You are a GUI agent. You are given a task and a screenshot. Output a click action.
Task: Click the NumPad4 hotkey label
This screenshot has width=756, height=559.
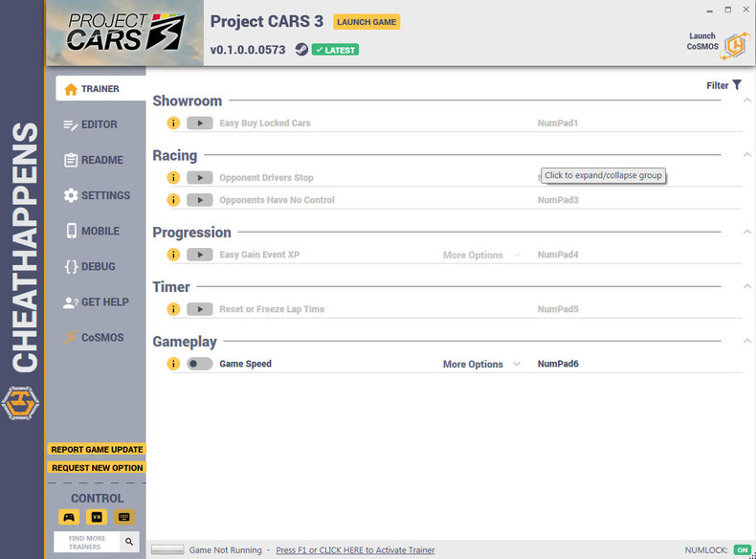coord(558,255)
